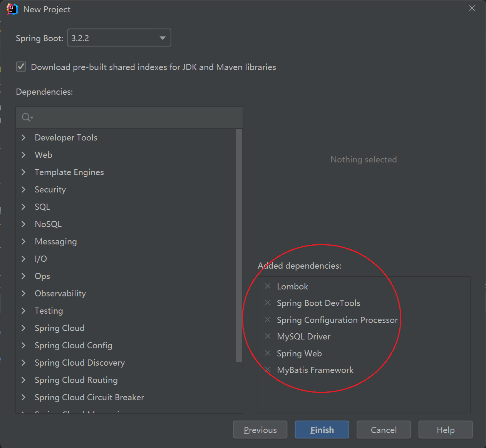Select Spring Web in added dependencies
This screenshot has width=486, height=448.
[299, 353]
